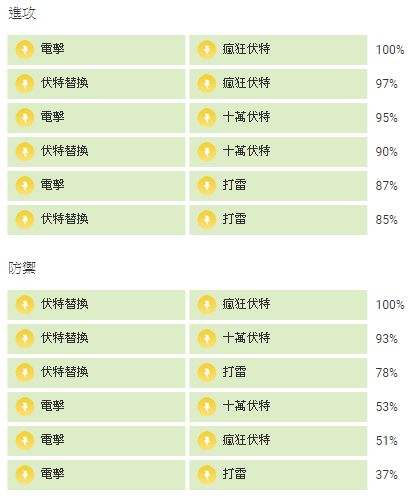Open the 伏特替換 move in the 85% attack row
412x499 pixels.
tap(96, 220)
